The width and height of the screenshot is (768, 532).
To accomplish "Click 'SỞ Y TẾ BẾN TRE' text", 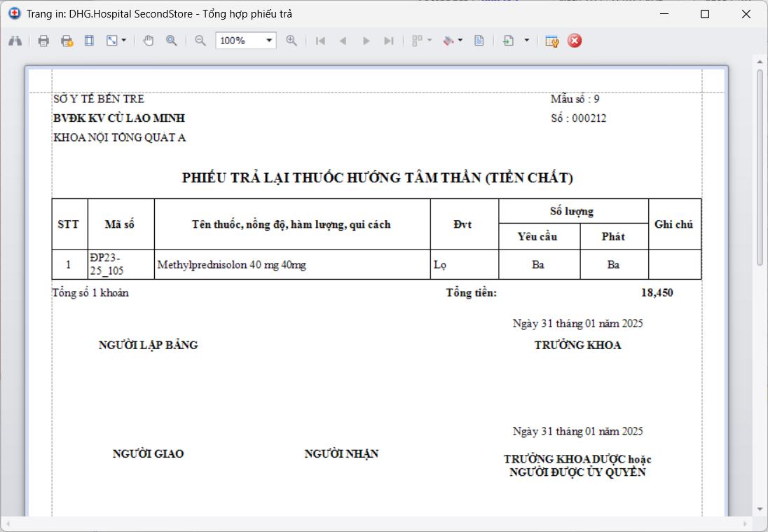I will [99, 99].
